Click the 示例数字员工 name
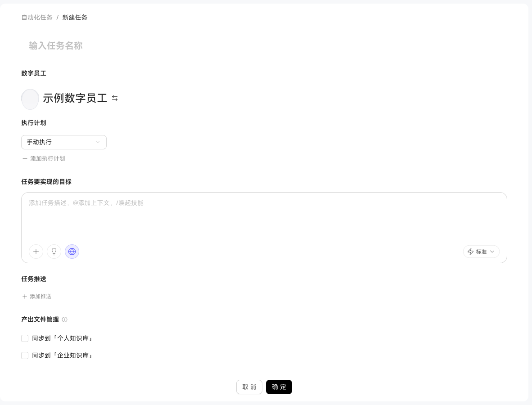The width and height of the screenshot is (532, 405). (x=75, y=99)
